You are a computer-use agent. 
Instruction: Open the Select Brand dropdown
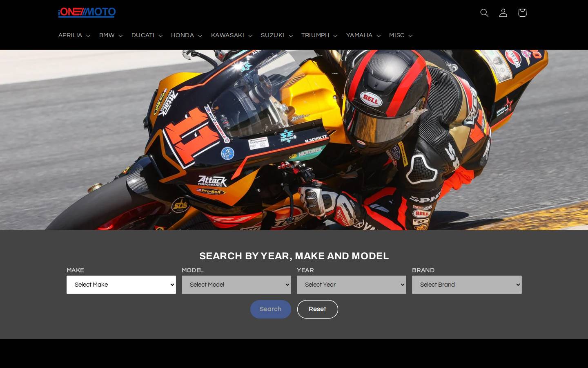467,285
